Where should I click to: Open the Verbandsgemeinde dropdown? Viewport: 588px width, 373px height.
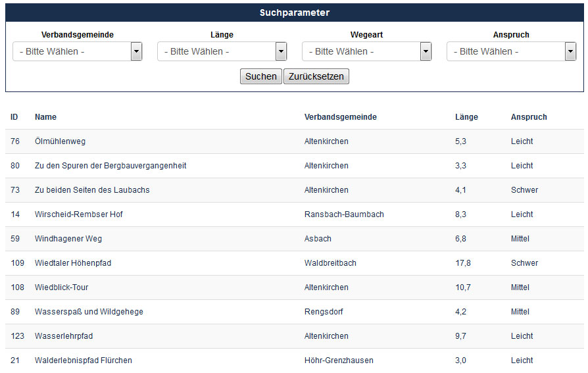click(77, 51)
